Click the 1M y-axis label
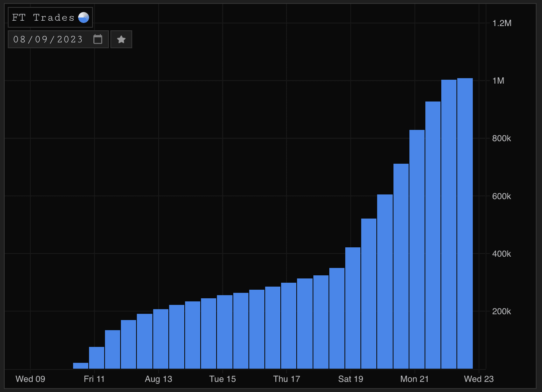This screenshot has width=542, height=392. (498, 81)
